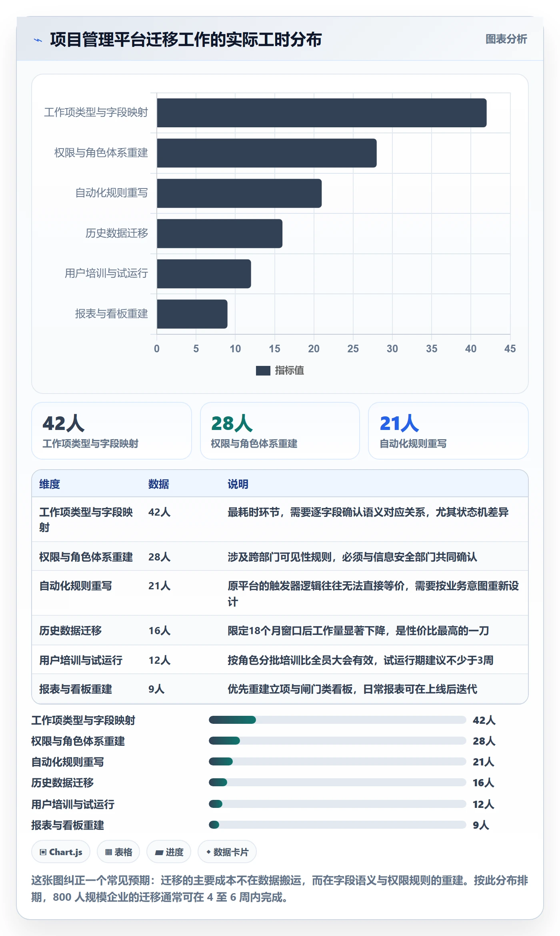The height and width of the screenshot is (936, 560).
Task: Click the lightning icon beside the title
Action: coord(38,40)
